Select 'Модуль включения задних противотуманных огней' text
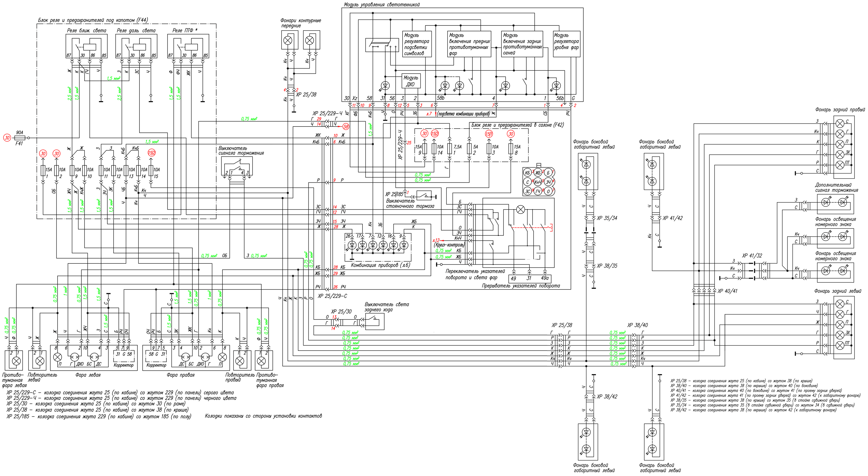868x476 pixels. coord(522,44)
